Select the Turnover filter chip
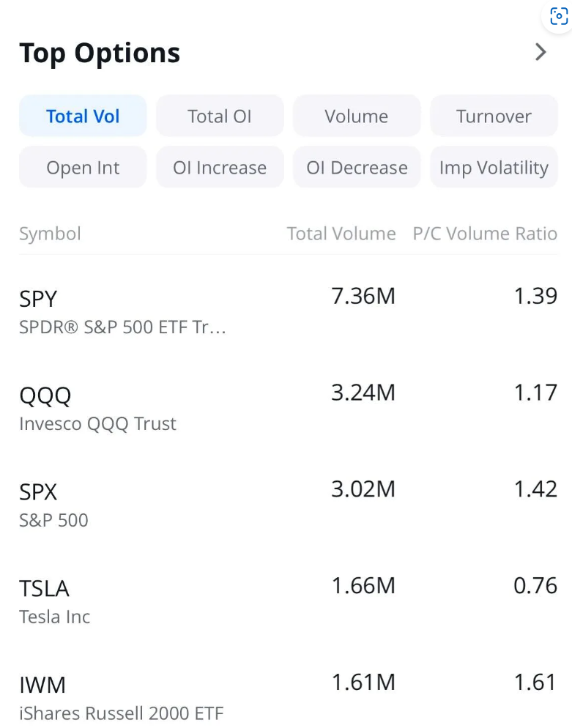Screen dimensions: 572x728 [x=494, y=116]
